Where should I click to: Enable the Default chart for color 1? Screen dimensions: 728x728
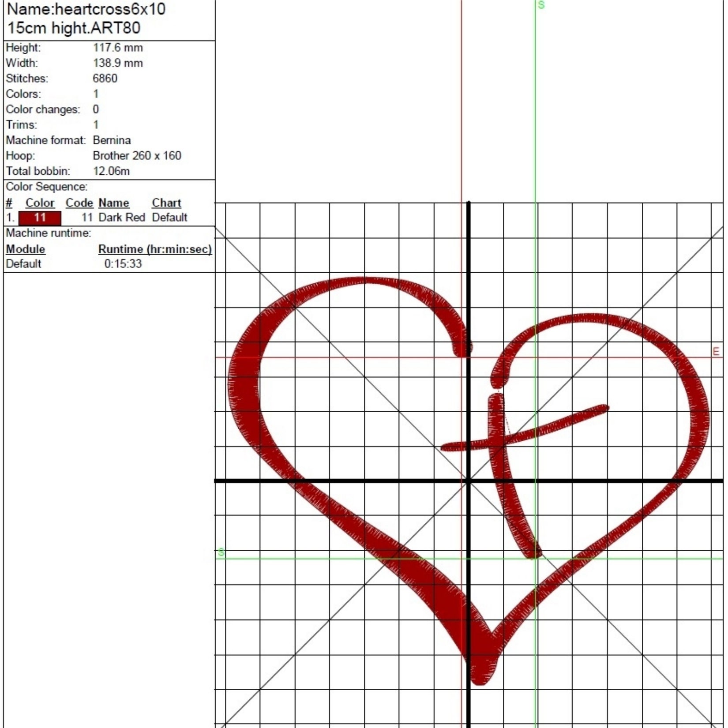click(170, 218)
